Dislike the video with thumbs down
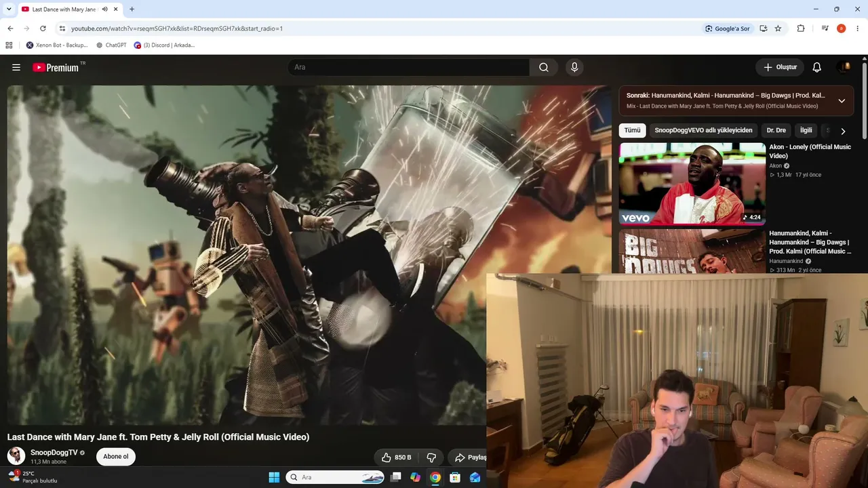The width and height of the screenshot is (868, 488). [431, 457]
